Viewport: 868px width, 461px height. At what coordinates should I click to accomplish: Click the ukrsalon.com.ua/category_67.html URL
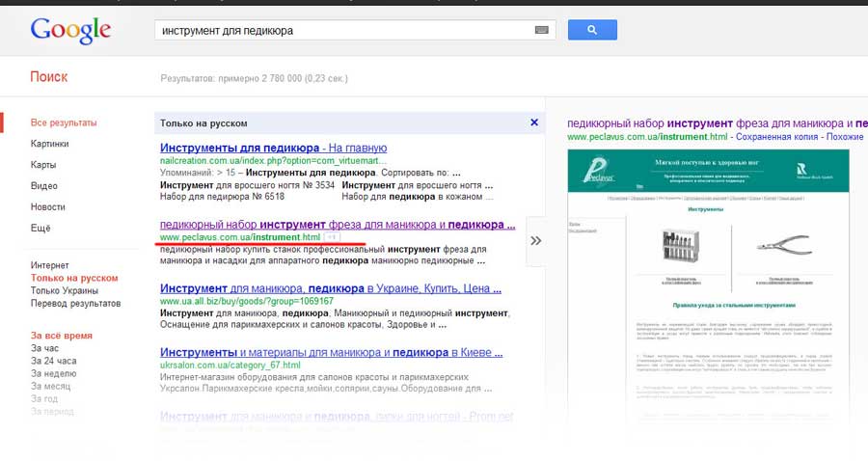tap(231, 366)
